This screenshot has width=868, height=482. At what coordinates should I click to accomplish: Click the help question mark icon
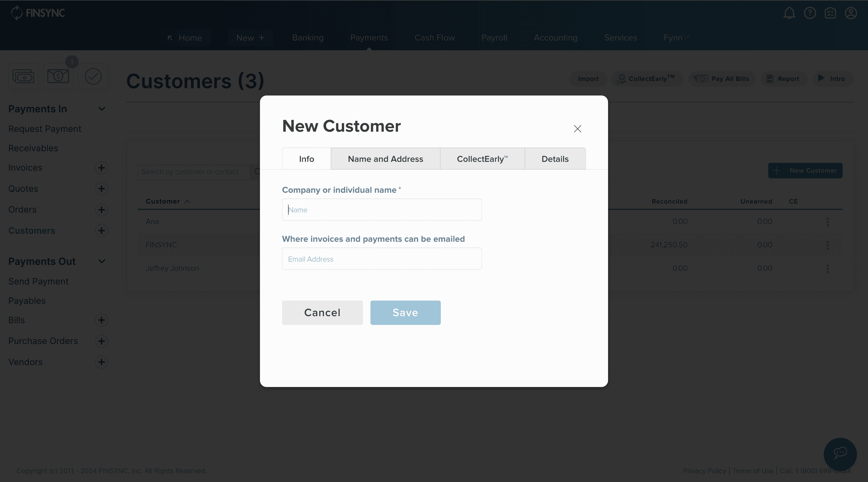[810, 13]
